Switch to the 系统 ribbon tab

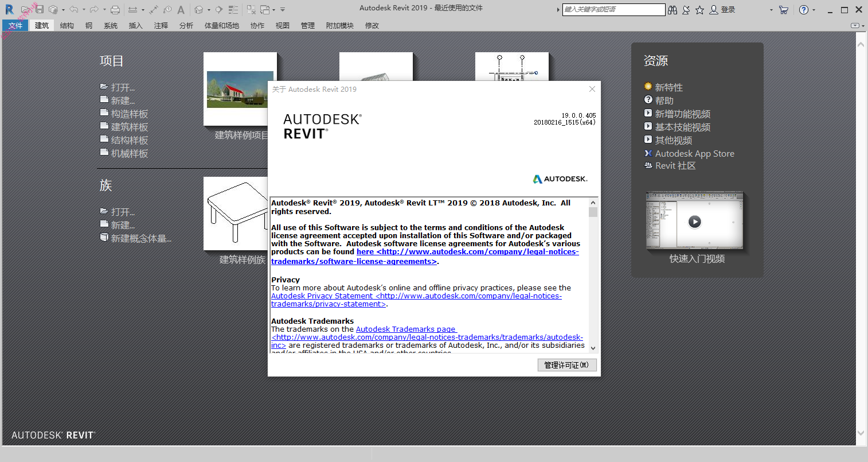[111, 25]
